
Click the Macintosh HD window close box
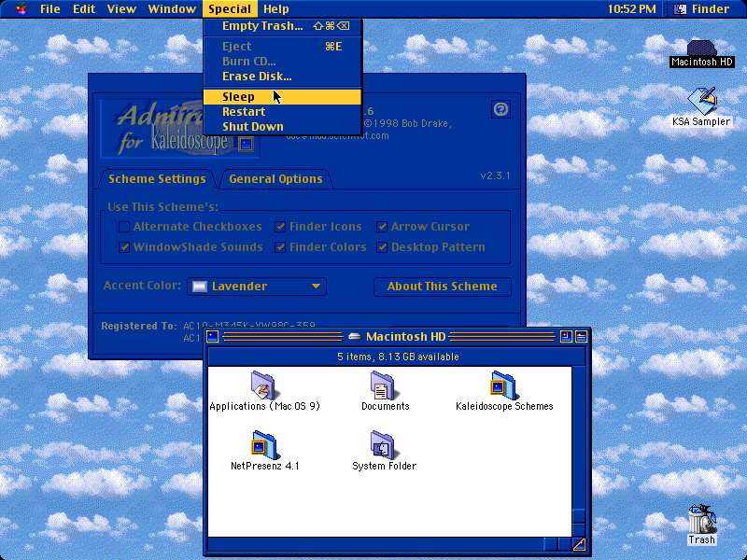[x=213, y=337]
